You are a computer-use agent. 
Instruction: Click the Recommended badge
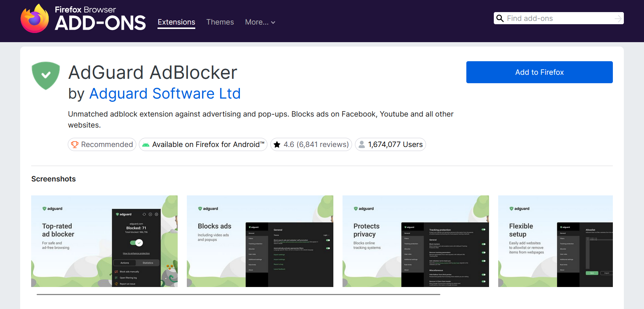[x=102, y=144]
